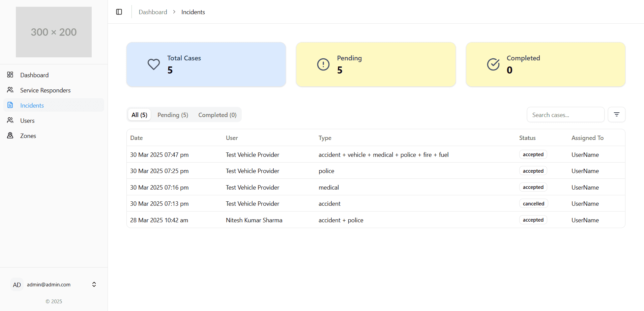This screenshot has width=644, height=311.
Task: Click the Zones pin icon in sidebar
Action: [10, 135]
